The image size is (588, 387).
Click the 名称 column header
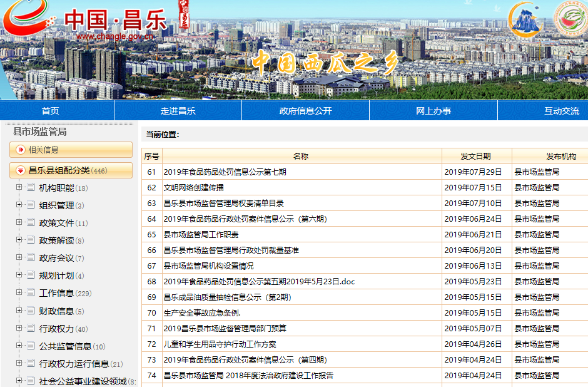coord(301,157)
